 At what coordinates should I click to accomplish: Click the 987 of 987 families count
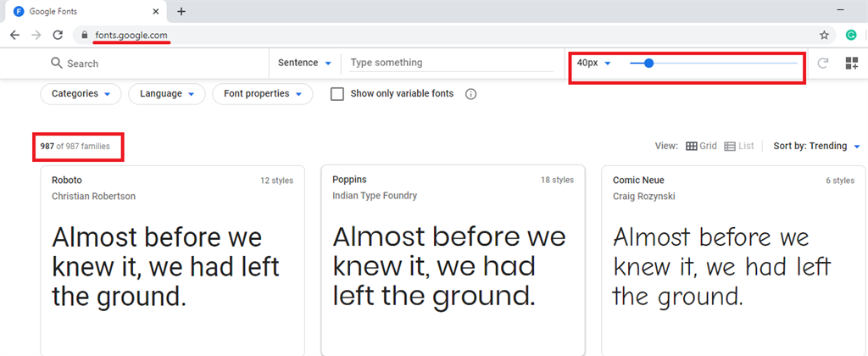click(x=75, y=147)
